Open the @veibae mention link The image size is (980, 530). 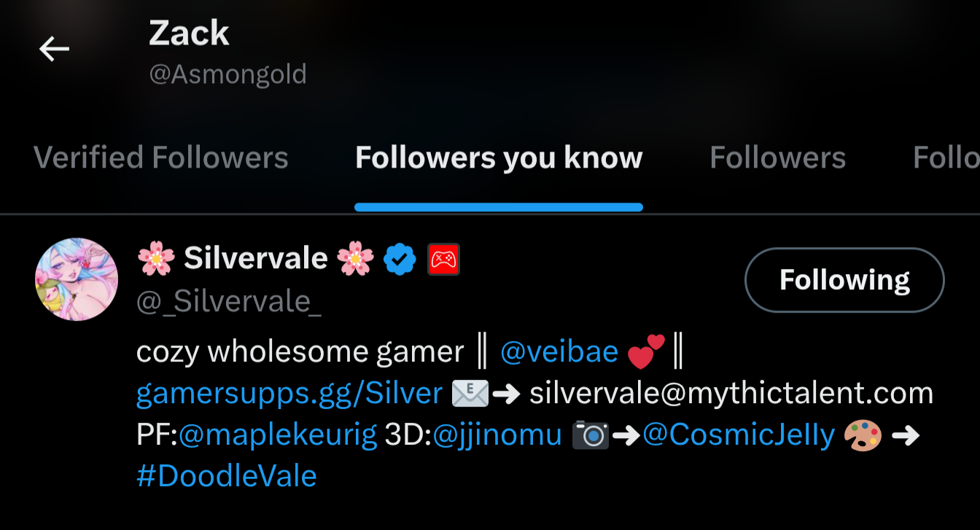point(559,352)
